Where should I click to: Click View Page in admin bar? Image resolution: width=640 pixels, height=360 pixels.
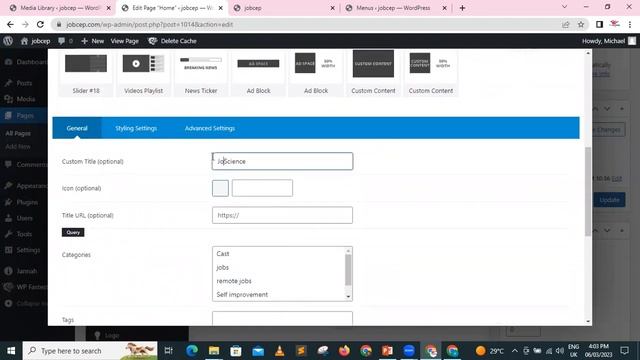coord(124,41)
